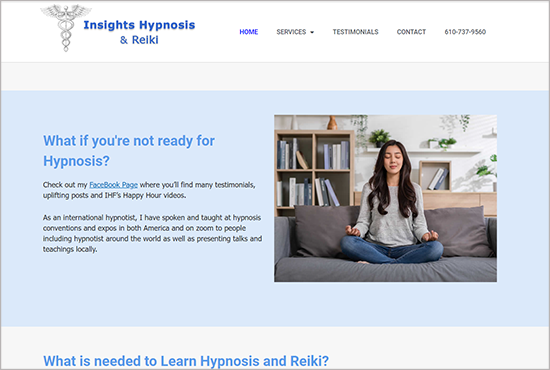Screen dimensions: 550x370
Task: Click the paragraph starting 'As an international hypnotist'
Action: pyautogui.click(x=152, y=233)
